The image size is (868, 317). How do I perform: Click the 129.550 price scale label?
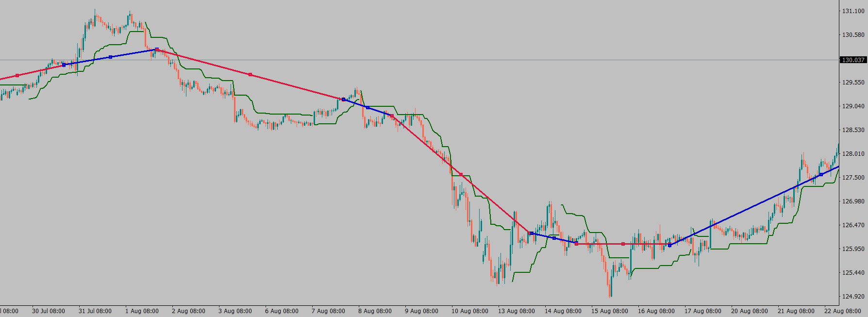click(853, 83)
